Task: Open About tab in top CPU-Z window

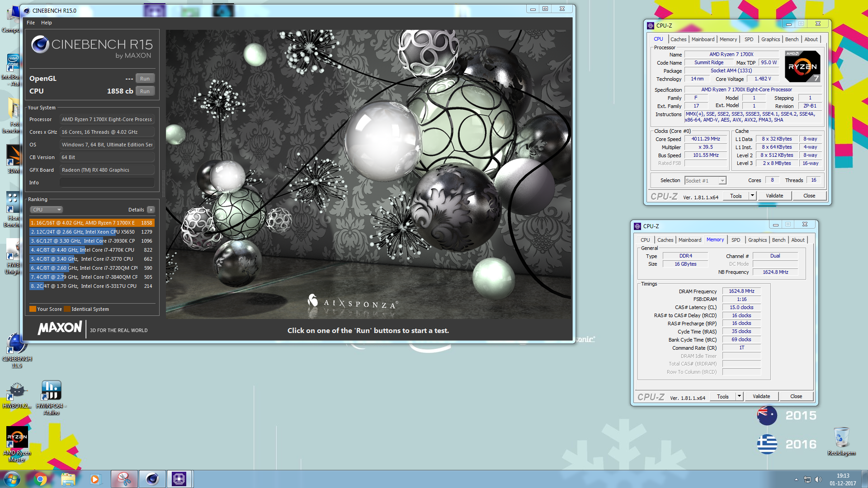Action: [x=811, y=39]
